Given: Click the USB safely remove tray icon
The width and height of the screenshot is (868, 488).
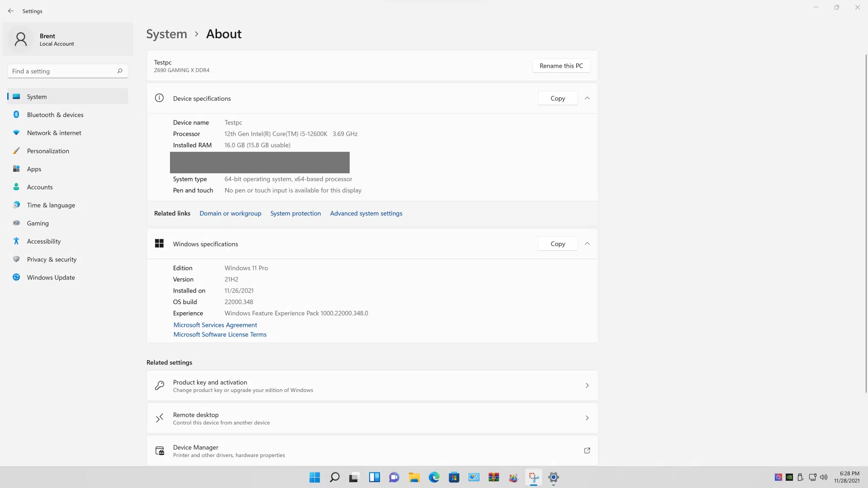Looking at the screenshot, I should tap(800, 477).
